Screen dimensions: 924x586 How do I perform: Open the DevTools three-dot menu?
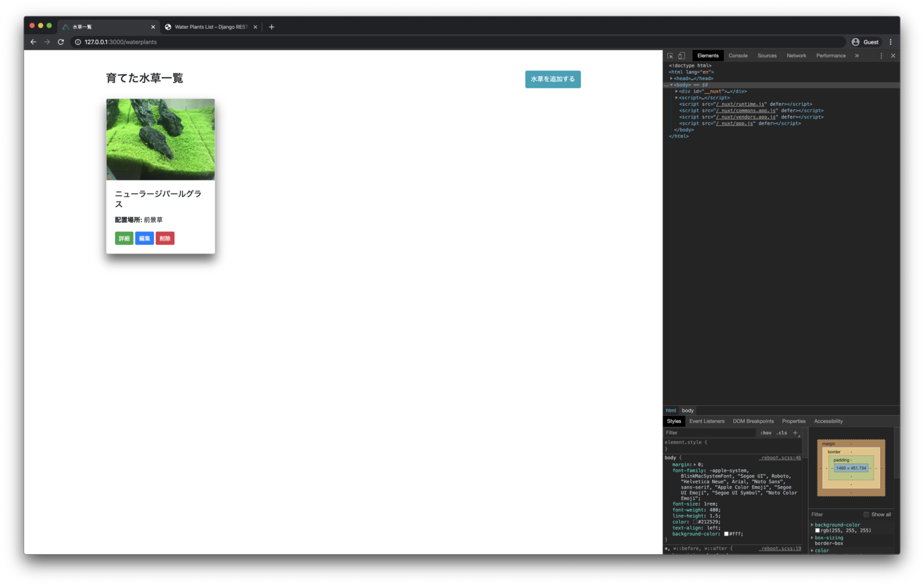[881, 55]
